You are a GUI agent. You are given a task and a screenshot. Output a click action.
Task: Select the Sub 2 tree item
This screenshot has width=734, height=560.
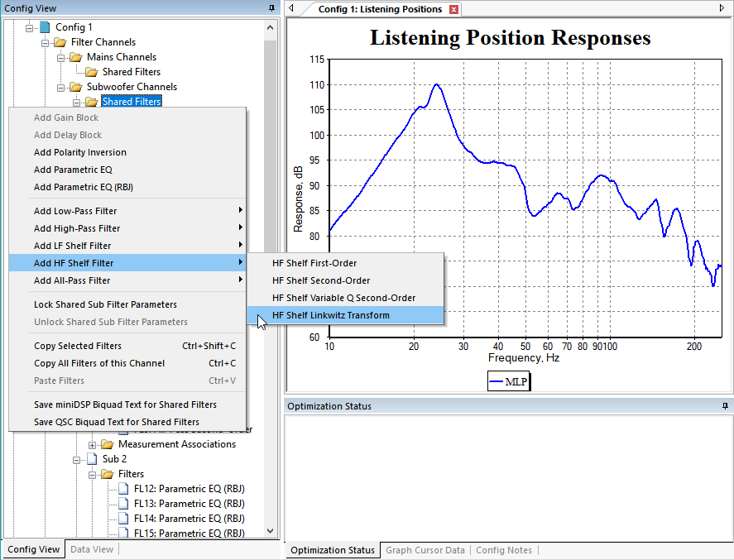pos(114,459)
